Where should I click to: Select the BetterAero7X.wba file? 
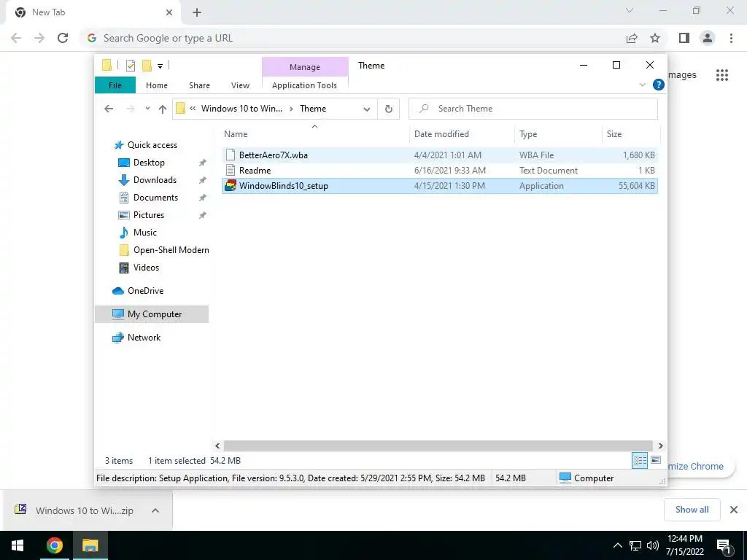click(440, 155)
